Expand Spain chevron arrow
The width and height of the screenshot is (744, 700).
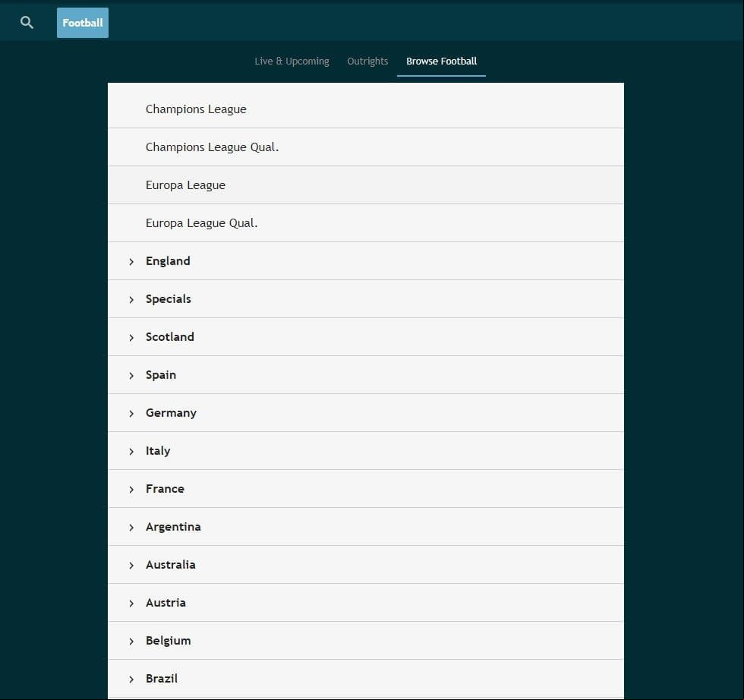[x=131, y=375]
